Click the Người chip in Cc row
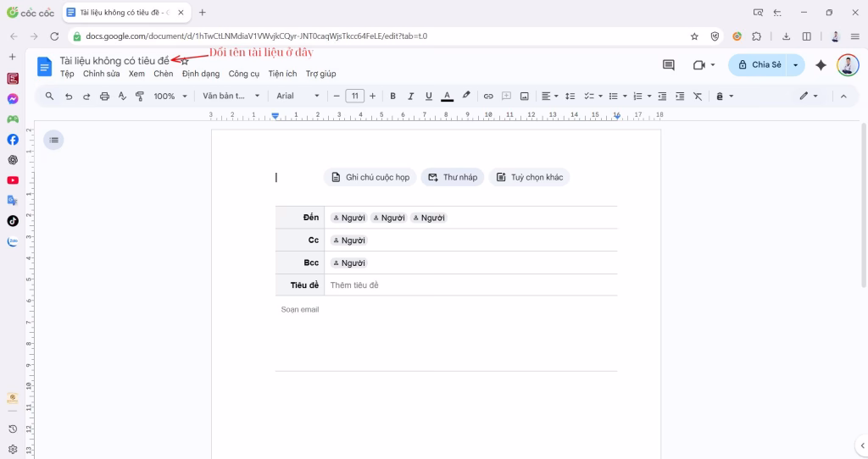868x459 pixels. (349, 241)
